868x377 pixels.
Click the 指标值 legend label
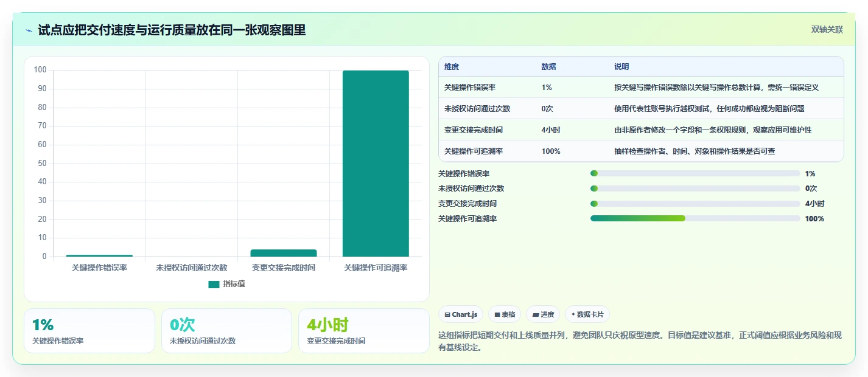234,284
